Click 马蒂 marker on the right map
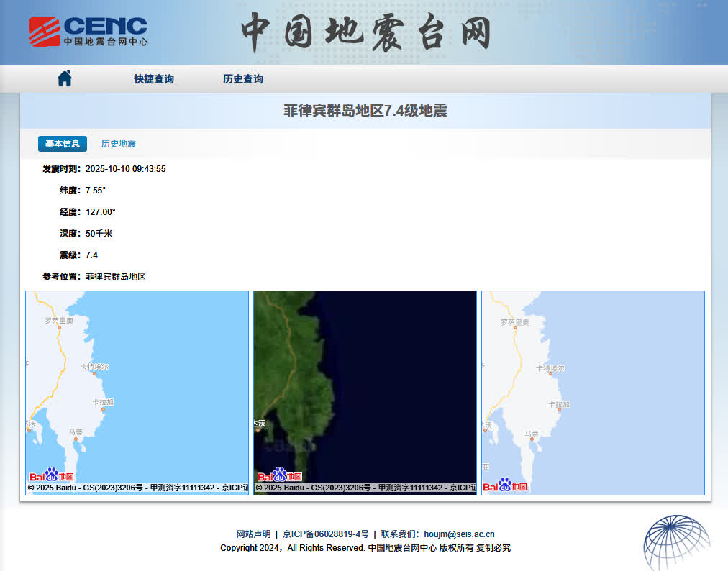The image size is (728, 571). click(x=531, y=440)
